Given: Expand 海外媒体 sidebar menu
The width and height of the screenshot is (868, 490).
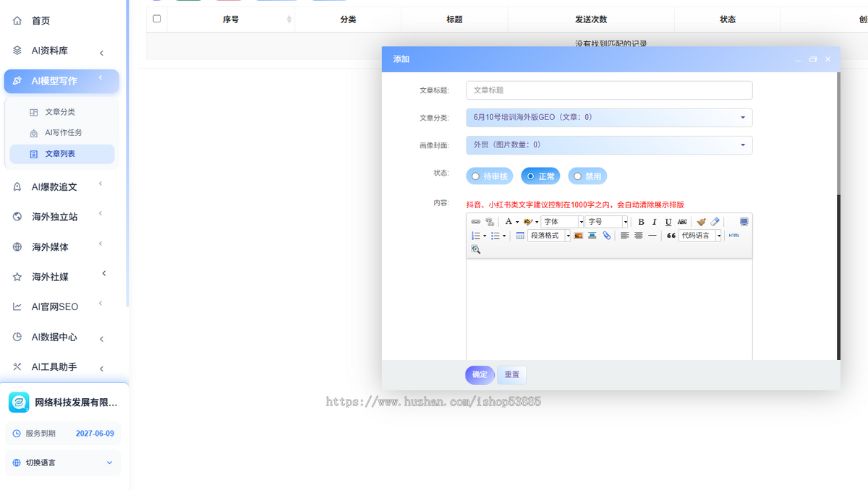Looking at the screenshot, I should pos(61,246).
